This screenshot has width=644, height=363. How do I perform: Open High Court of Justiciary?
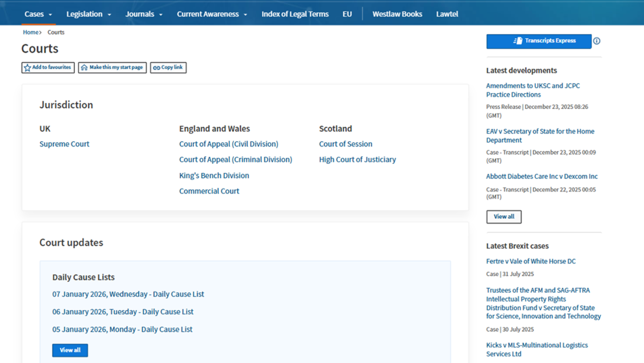357,159
